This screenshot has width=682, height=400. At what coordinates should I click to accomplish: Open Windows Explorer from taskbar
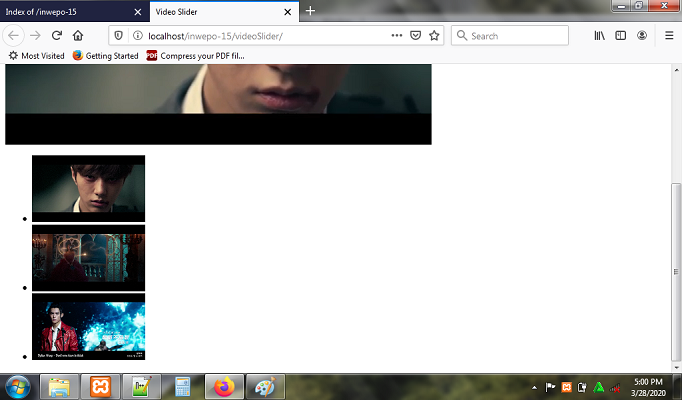pos(59,387)
